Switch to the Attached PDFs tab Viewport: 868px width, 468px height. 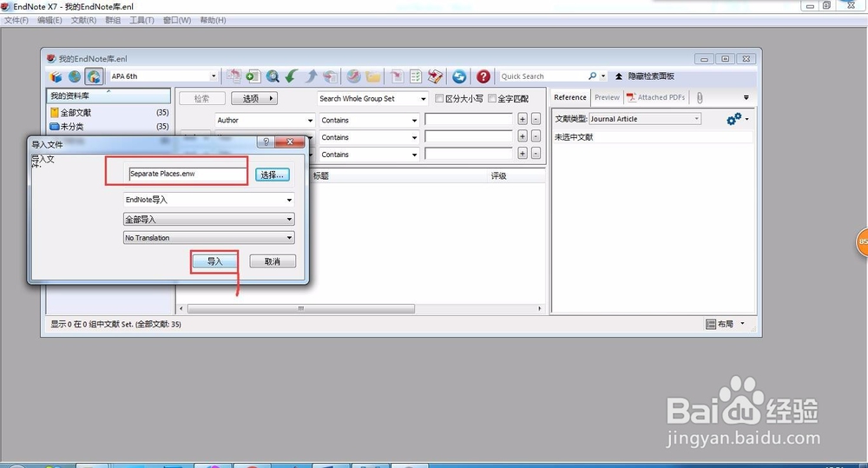656,97
